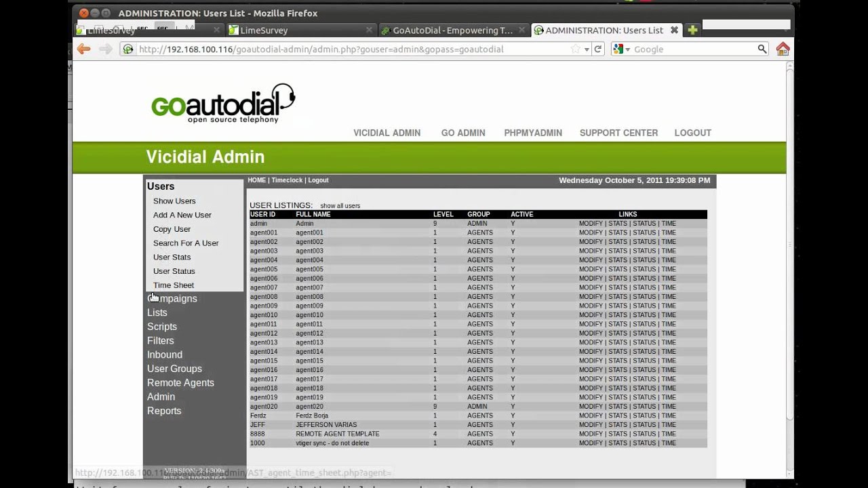Open the address bar history dropdown
Image resolution: width=868 pixels, height=488 pixels.
(587, 49)
